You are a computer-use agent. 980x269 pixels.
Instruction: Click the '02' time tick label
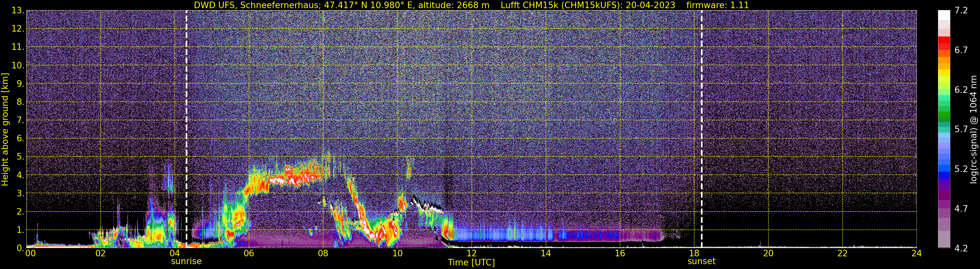101,253
